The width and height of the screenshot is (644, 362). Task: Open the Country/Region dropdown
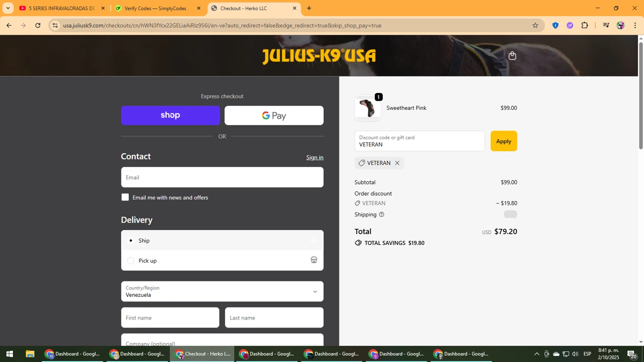(x=222, y=292)
